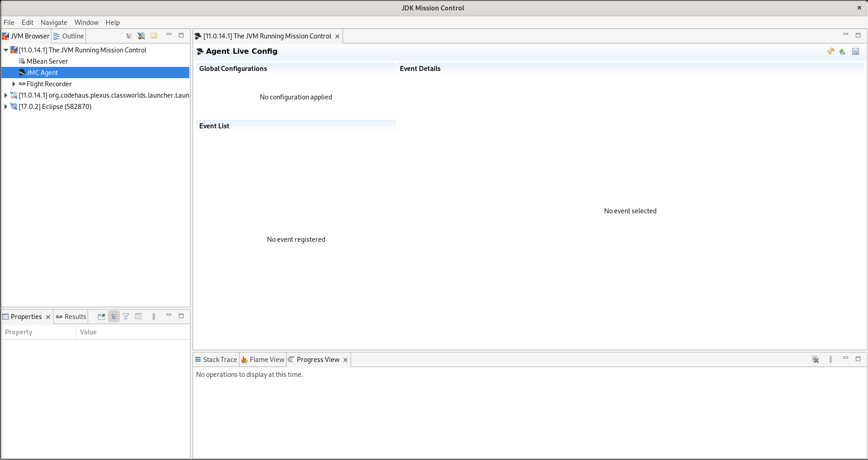Expand the Eclipse (582870) JVM node
Screen dimensions: 868x460
6,107
